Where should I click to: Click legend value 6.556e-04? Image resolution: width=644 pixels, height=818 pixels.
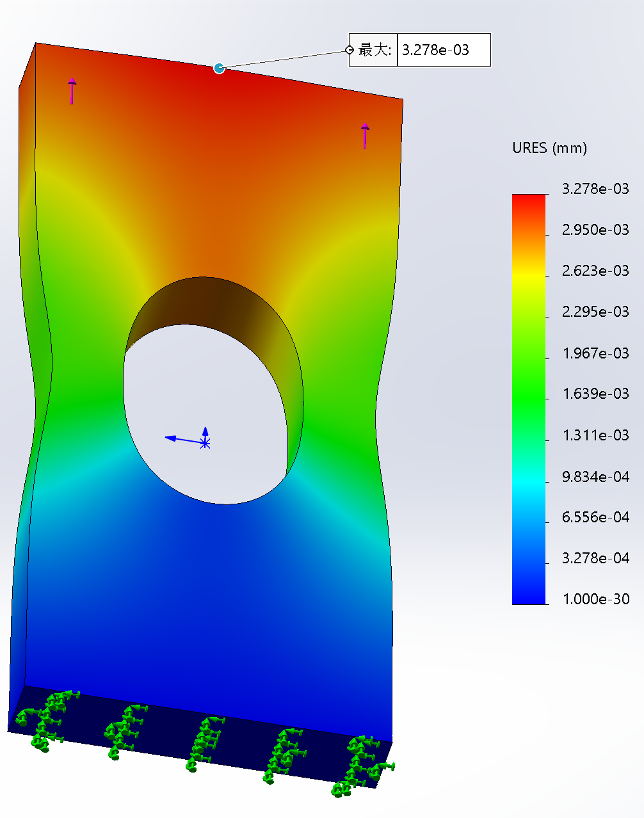[x=595, y=517]
